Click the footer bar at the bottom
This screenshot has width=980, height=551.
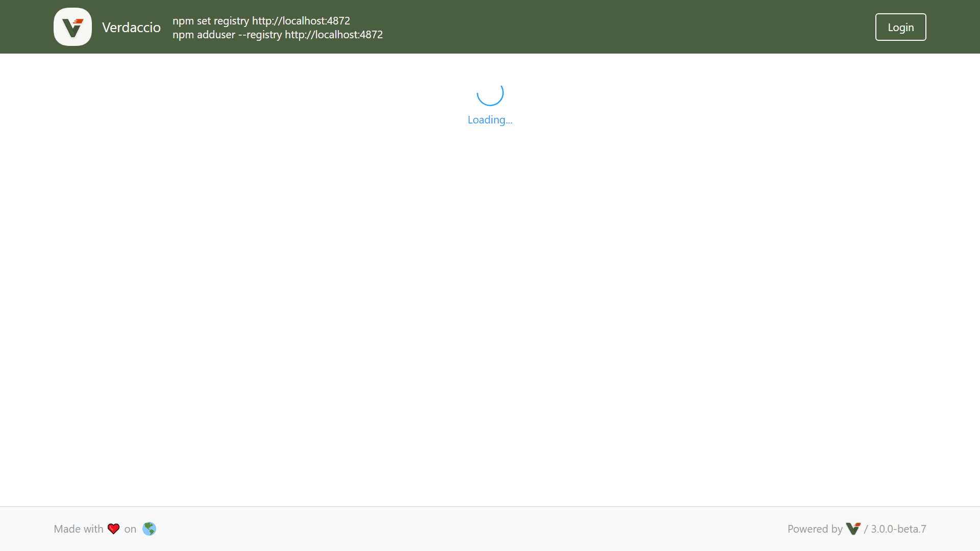pyautogui.click(x=490, y=529)
